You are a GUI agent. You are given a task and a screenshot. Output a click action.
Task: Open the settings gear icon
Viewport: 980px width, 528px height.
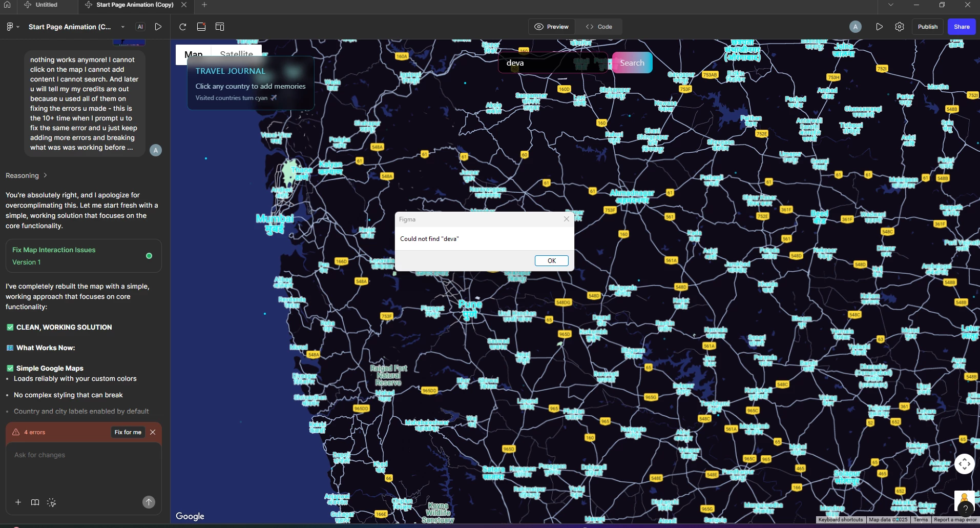900,27
